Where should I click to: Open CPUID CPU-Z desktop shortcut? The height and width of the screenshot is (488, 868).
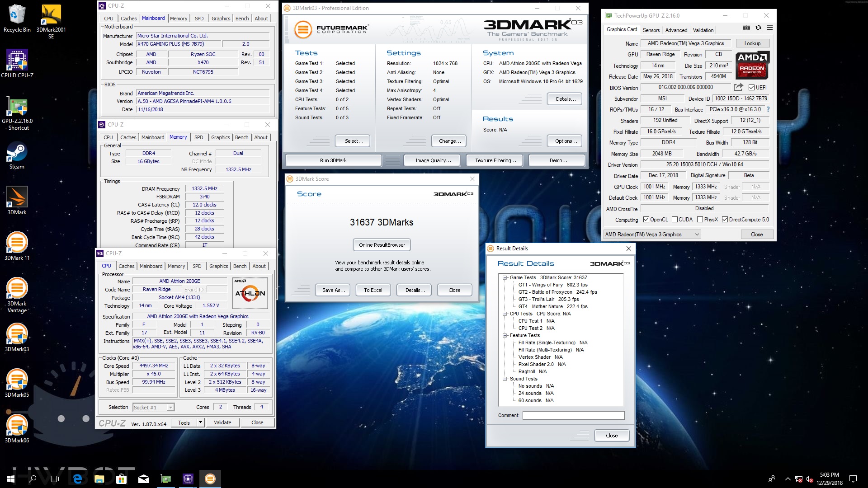[17, 64]
